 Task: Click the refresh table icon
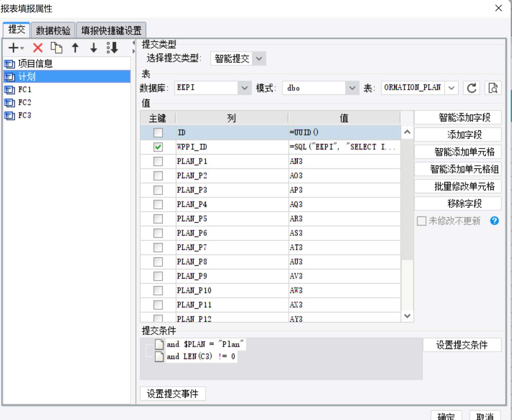coord(472,88)
